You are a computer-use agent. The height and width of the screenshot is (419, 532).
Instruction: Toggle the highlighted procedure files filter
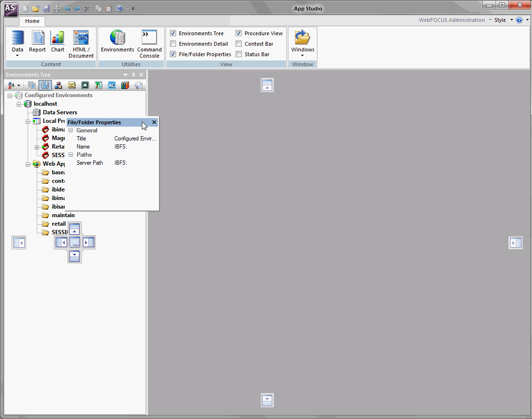45,85
